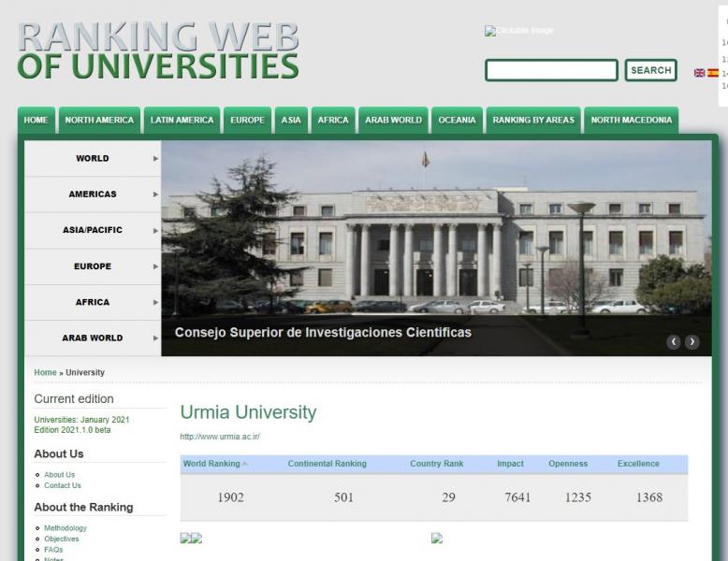Sort by World Ranking arrow indicator

pos(245,464)
